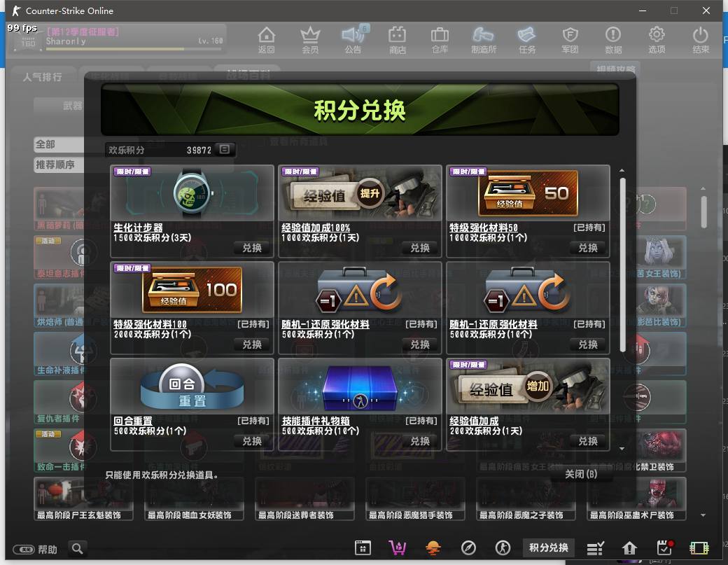The width and height of the screenshot is (728, 565).
Task: Open the 商店 shop icon in top bar
Action: pos(397,39)
